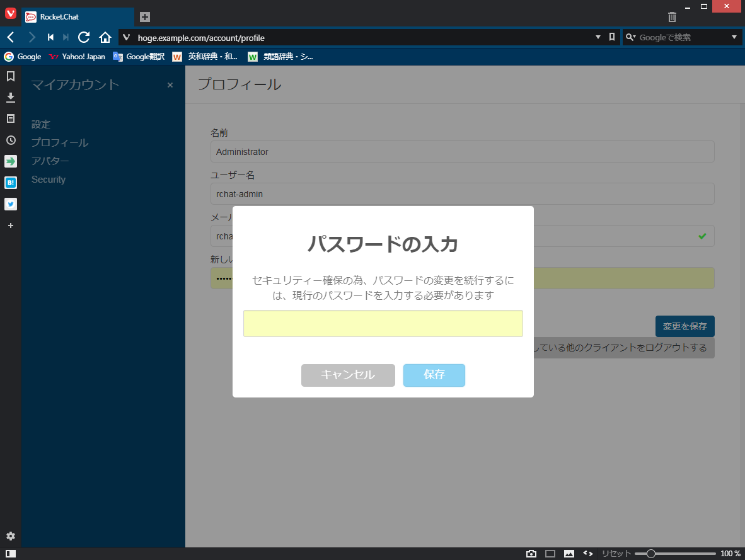Open the Downloads panel
745x560 pixels.
tap(10, 98)
